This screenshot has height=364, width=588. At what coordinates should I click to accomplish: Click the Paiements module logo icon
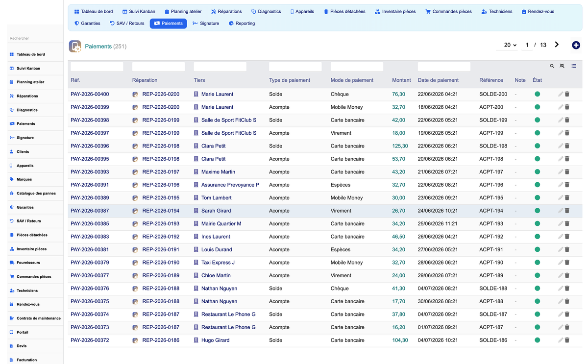coord(75,46)
